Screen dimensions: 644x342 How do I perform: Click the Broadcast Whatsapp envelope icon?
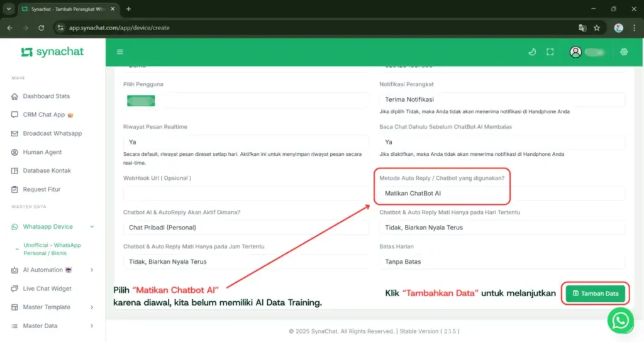(15, 133)
